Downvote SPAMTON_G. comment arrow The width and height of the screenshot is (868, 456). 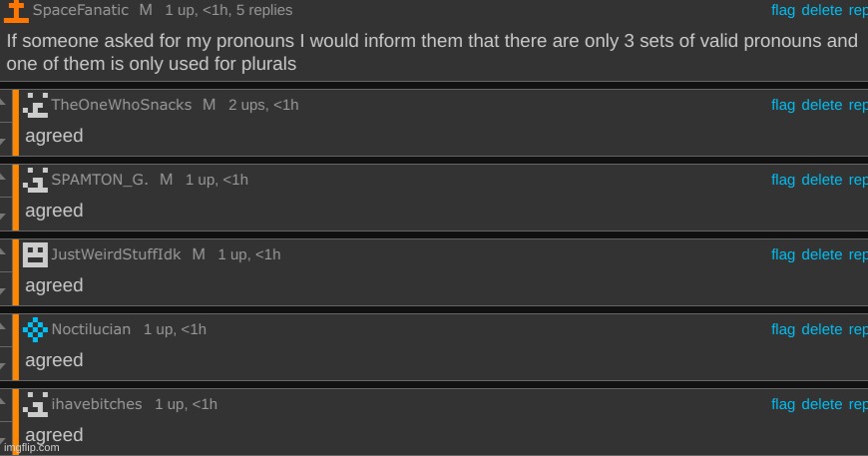point(3,217)
